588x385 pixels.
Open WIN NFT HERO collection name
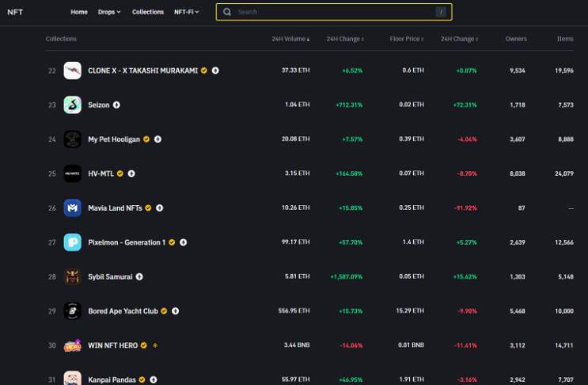[113, 345]
